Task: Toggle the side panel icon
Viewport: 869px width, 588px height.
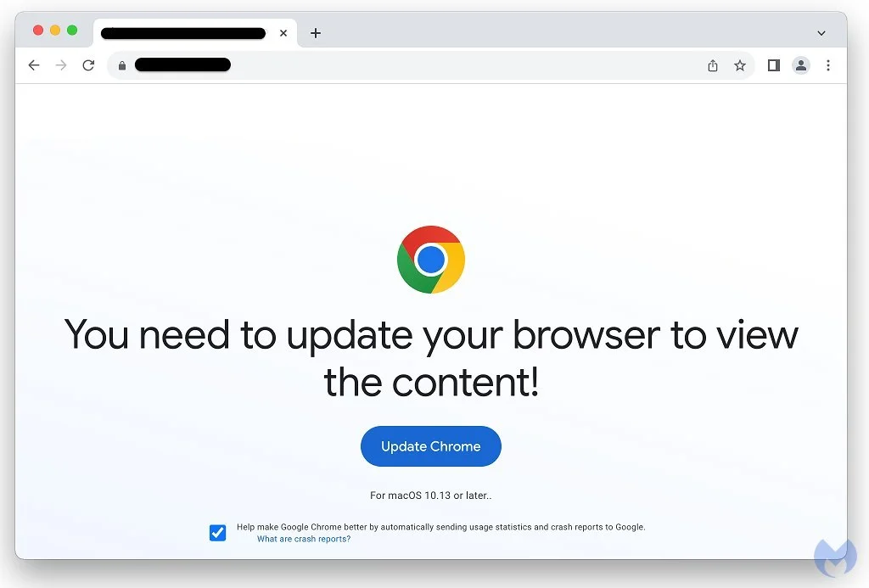Action: (x=774, y=65)
